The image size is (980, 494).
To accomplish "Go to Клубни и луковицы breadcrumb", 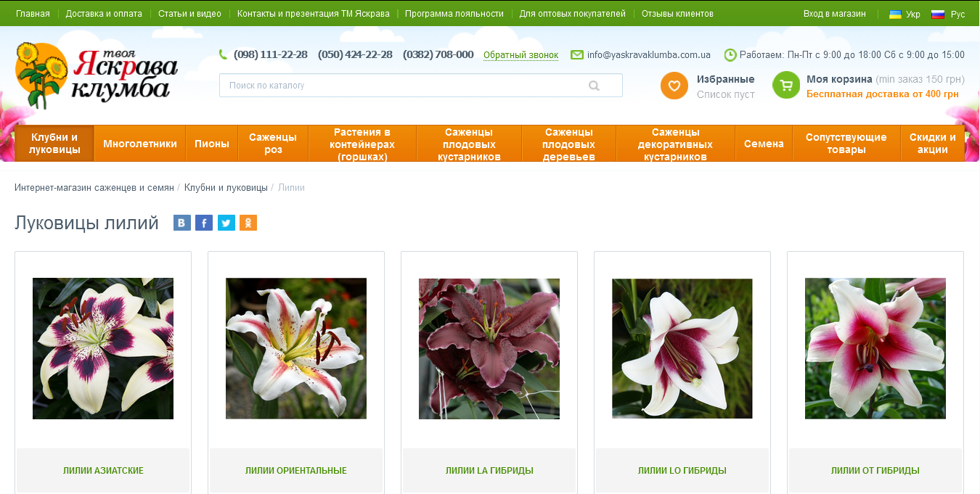I will [226, 188].
